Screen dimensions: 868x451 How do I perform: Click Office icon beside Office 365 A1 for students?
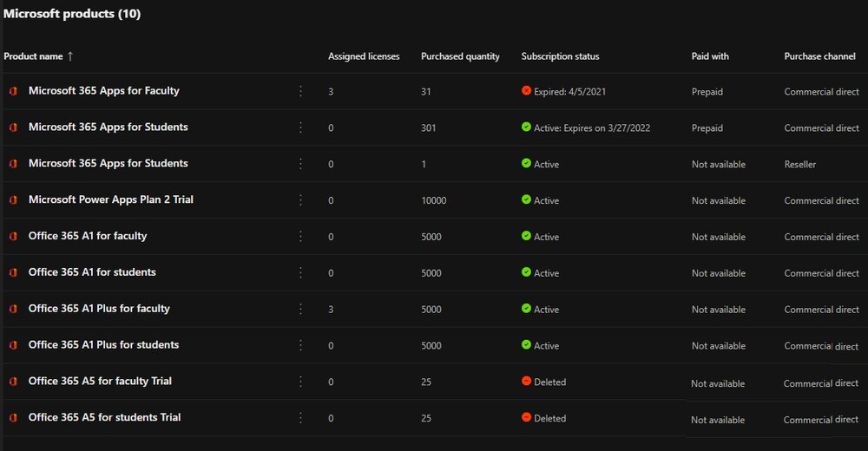tap(13, 273)
